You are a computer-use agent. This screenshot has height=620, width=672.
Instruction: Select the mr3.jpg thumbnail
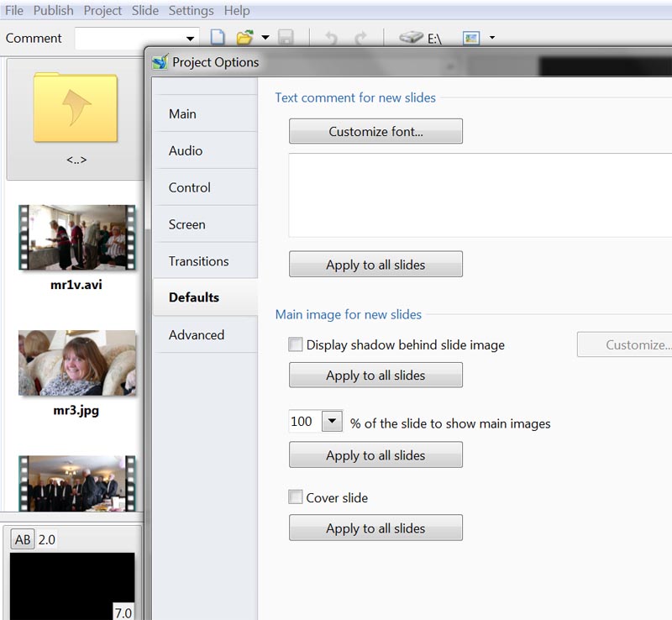click(x=76, y=363)
